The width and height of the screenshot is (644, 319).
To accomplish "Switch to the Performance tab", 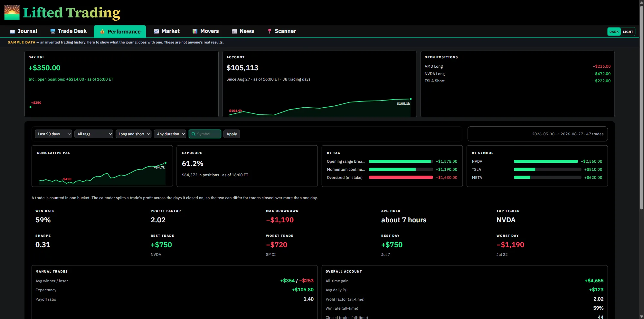I will (120, 32).
